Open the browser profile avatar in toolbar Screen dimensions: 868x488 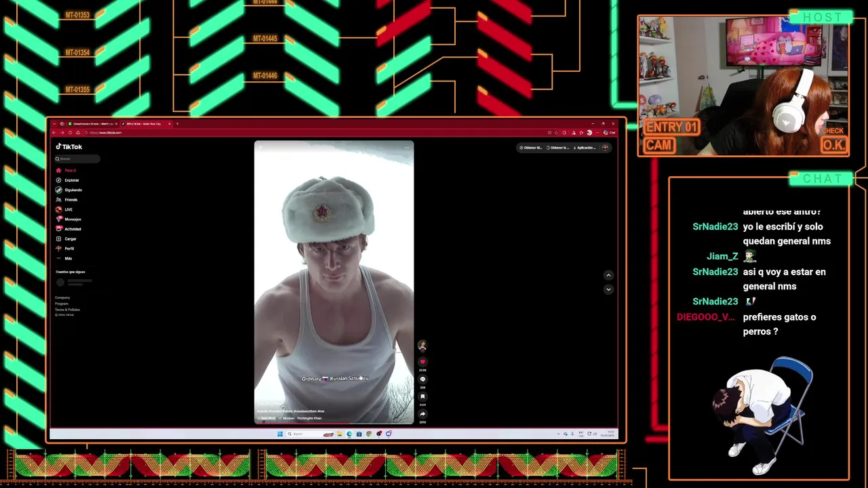point(589,133)
